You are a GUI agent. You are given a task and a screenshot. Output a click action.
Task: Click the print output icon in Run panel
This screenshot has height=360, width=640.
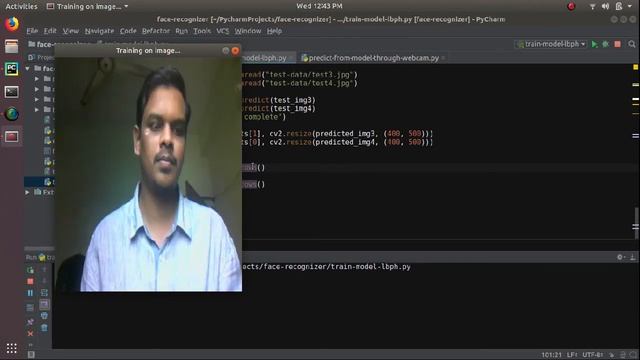(44, 316)
